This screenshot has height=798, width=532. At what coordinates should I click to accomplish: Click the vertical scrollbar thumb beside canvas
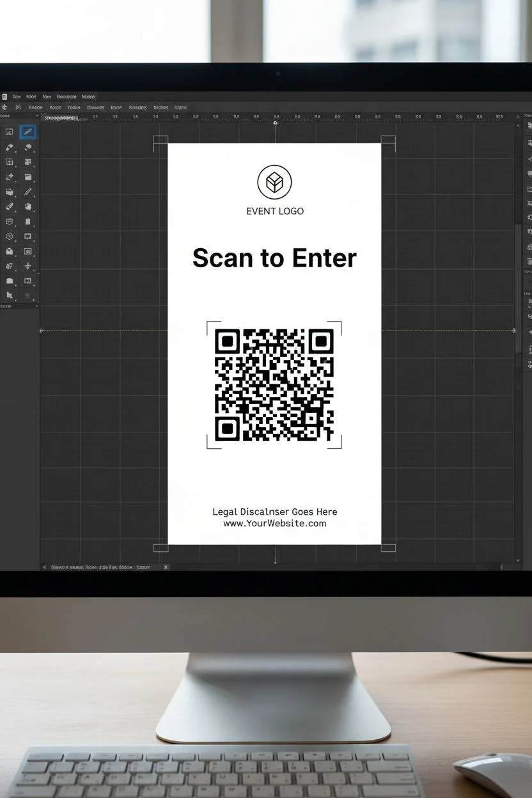[x=518, y=288]
